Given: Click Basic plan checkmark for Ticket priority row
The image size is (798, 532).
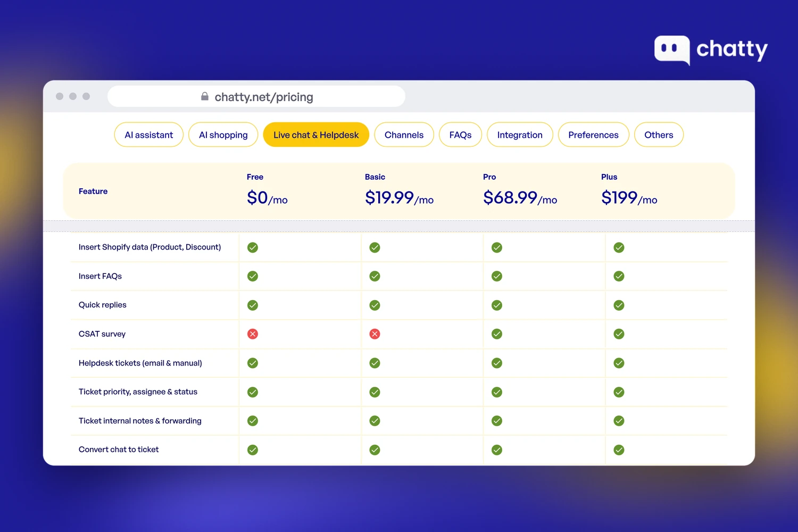Looking at the screenshot, I should coord(375,392).
